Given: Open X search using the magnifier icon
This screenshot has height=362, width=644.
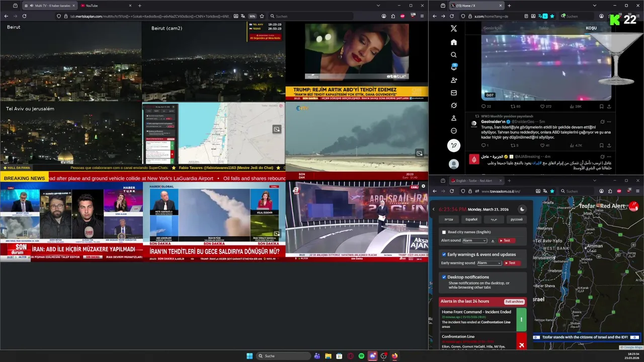Looking at the screenshot, I should (x=454, y=55).
